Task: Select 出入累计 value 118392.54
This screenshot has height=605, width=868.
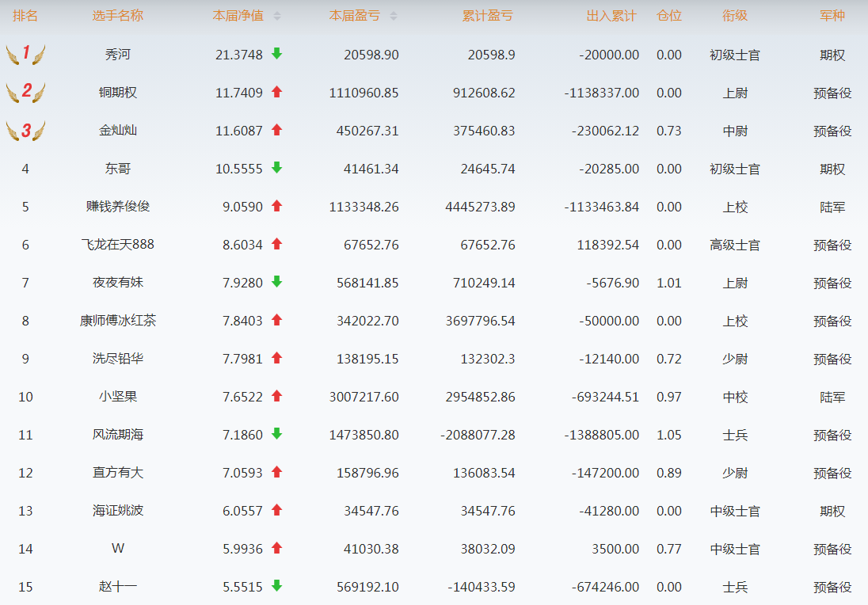Action: [x=607, y=245]
